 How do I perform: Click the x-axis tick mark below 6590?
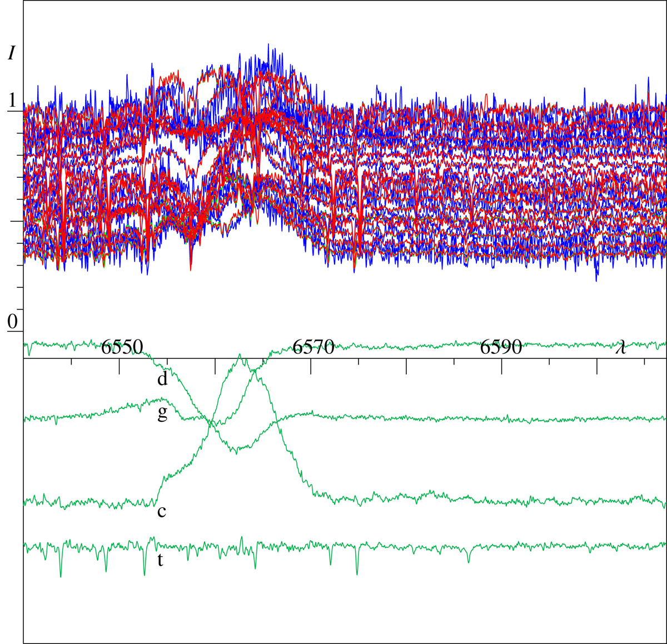(502, 366)
